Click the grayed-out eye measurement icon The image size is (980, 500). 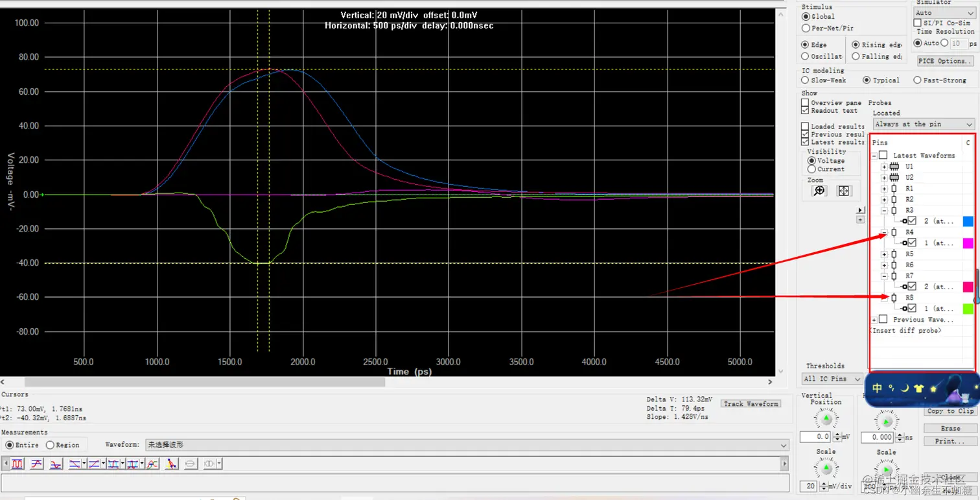pyautogui.click(x=191, y=464)
